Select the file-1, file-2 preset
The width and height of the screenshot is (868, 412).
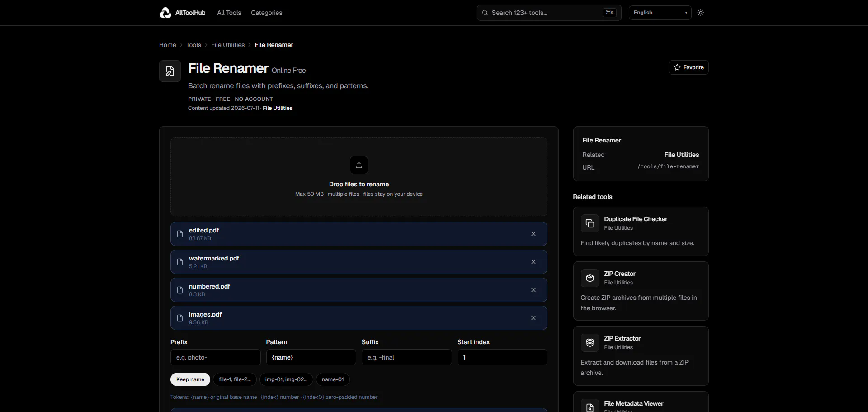[x=235, y=379]
